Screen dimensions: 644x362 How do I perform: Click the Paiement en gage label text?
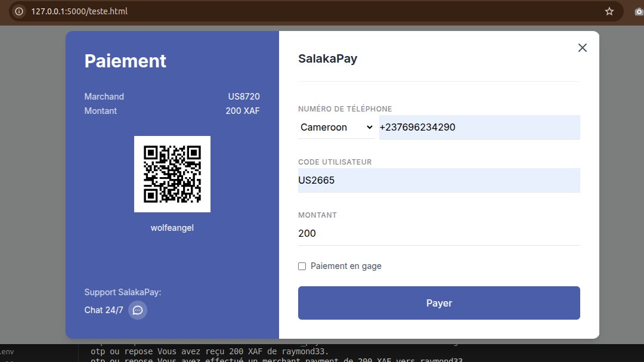tap(346, 266)
